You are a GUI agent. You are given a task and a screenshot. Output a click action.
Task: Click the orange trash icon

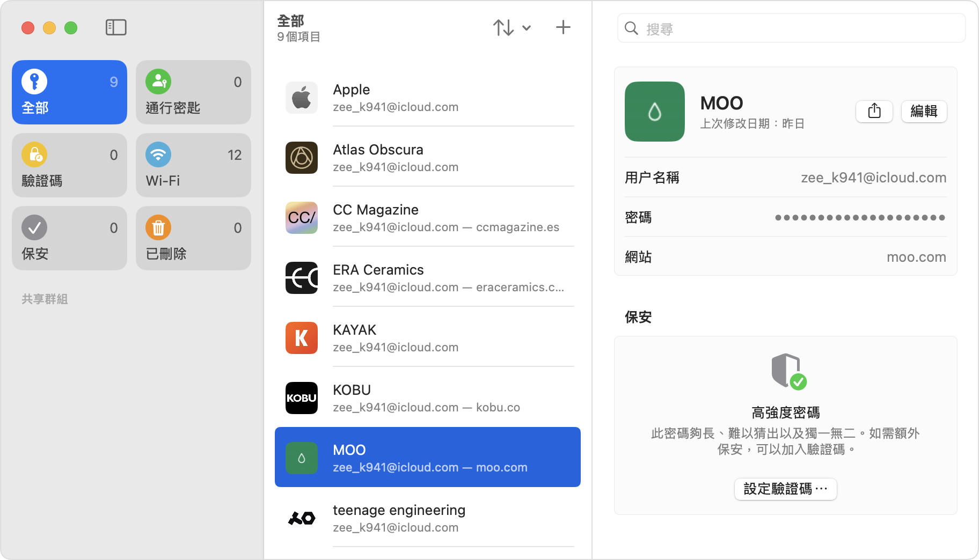[x=158, y=227]
